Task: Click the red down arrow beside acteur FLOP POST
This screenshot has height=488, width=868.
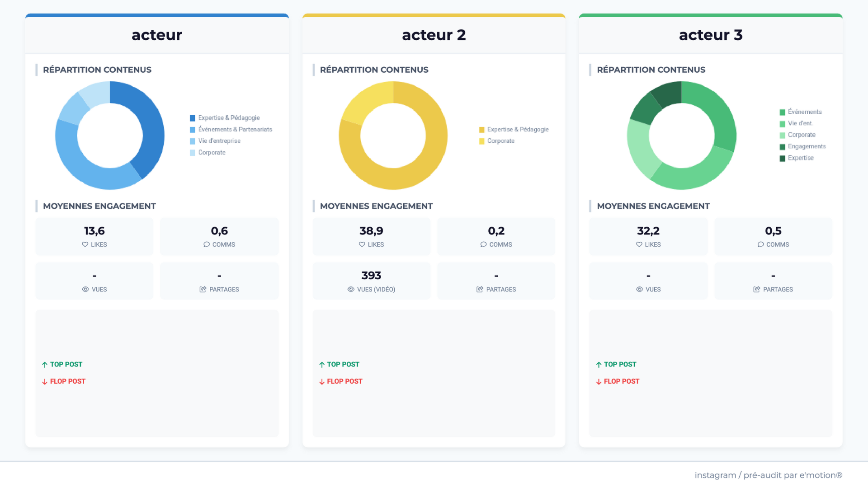Action: point(45,382)
